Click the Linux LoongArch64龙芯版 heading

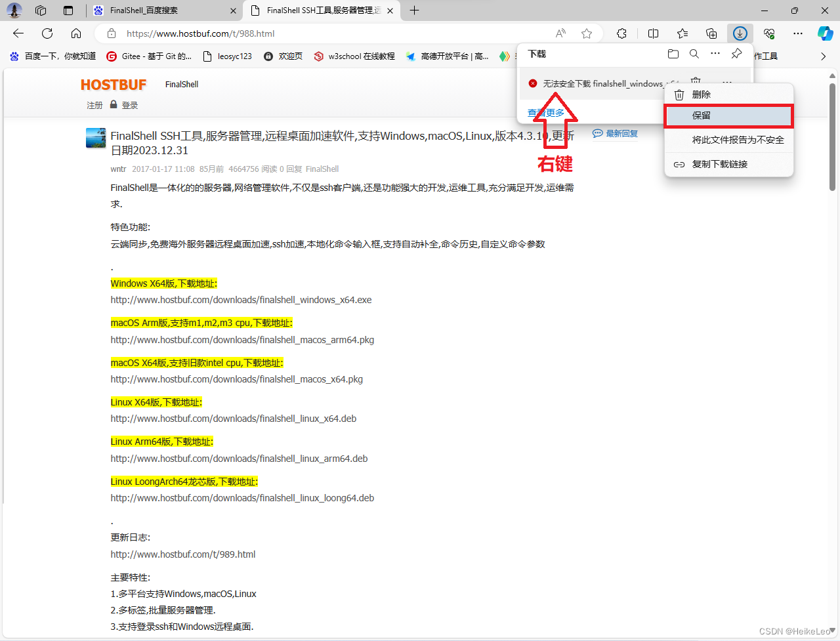click(184, 482)
